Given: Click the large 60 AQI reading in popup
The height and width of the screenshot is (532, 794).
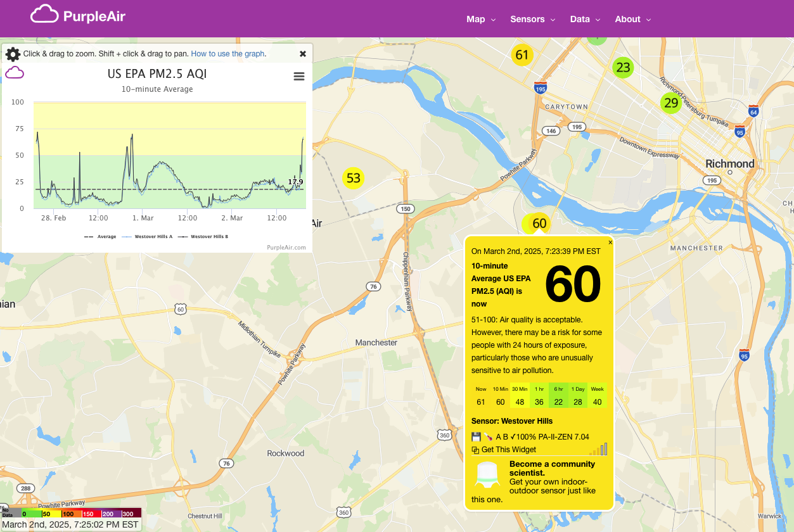Looking at the screenshot, I should (573, 284).
